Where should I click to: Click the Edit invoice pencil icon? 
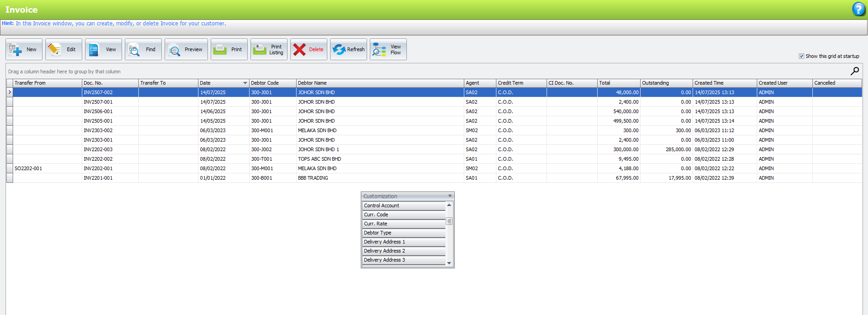(55, 49)
